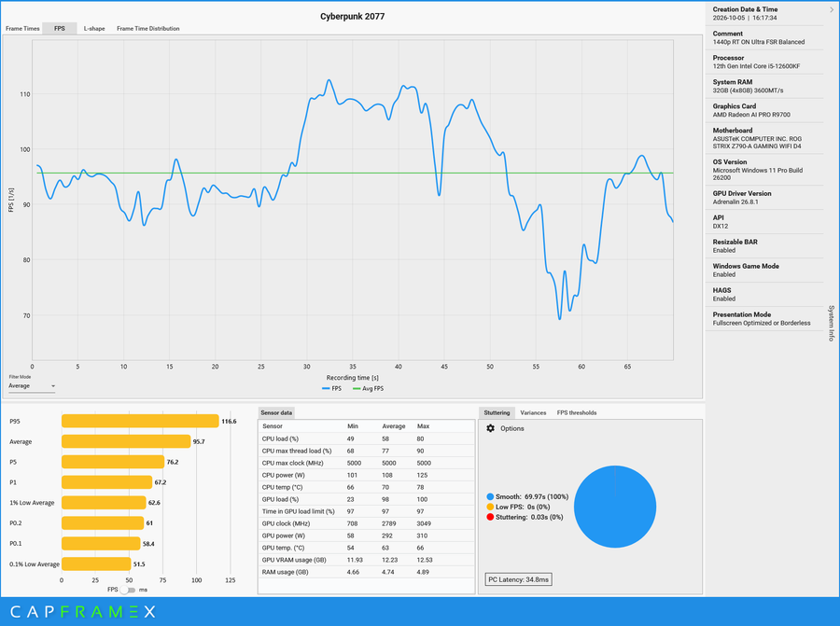Click the Processor i5-12600KF entry
This screenshot has height=626, width=840.
(x=764, y=63)
